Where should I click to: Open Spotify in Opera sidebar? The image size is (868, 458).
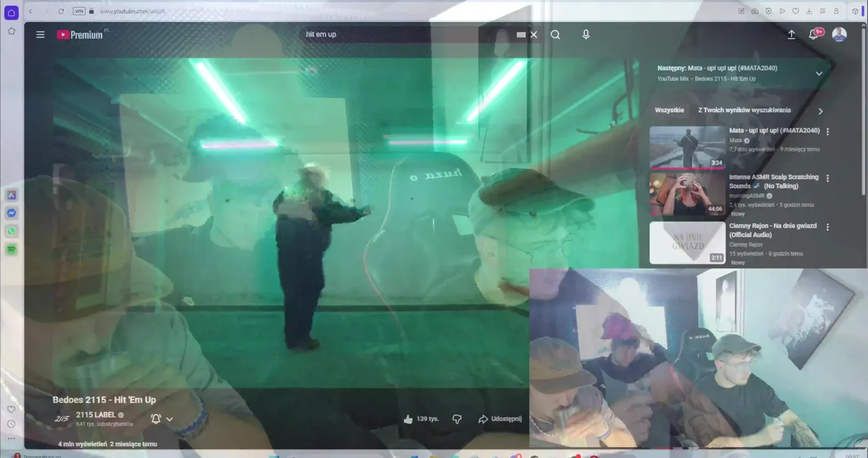[11, 249]
